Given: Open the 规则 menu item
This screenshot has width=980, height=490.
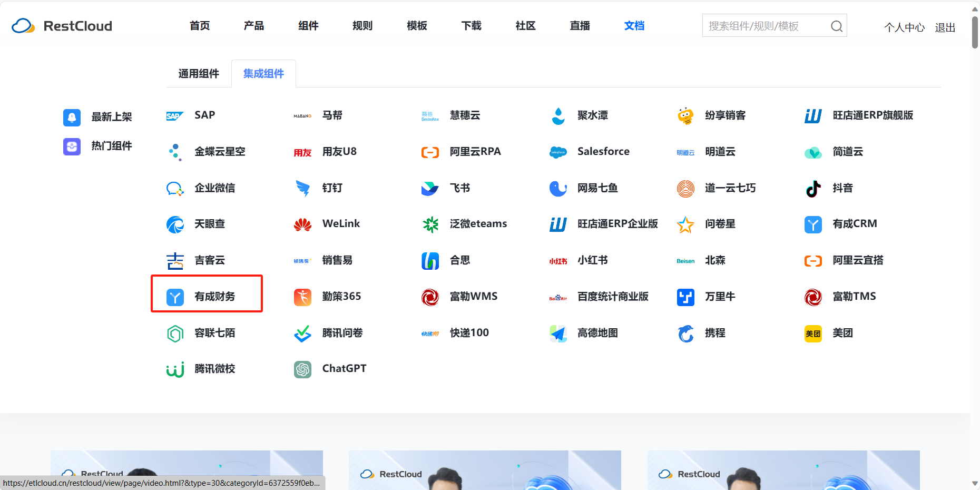Looking at the screenshot, I should (x=362, y=26).
